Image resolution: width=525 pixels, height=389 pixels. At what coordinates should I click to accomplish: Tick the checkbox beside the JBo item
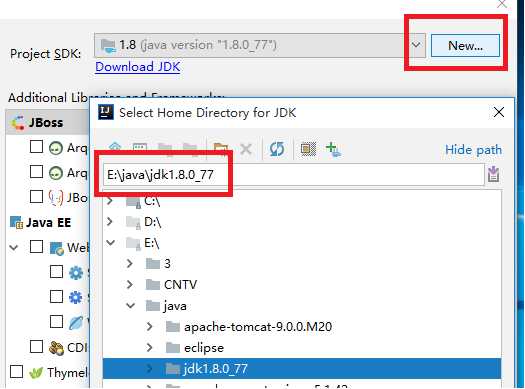click(x=36, y=197)
